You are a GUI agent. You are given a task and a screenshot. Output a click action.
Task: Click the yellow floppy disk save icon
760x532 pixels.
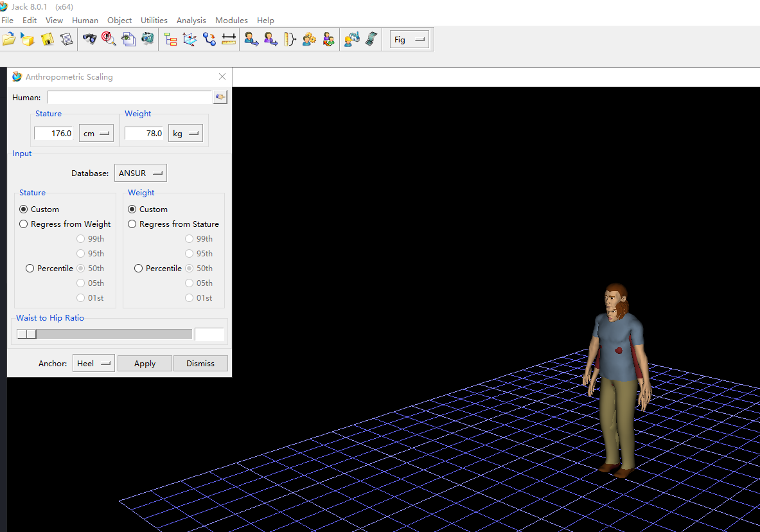click(48, 39)
